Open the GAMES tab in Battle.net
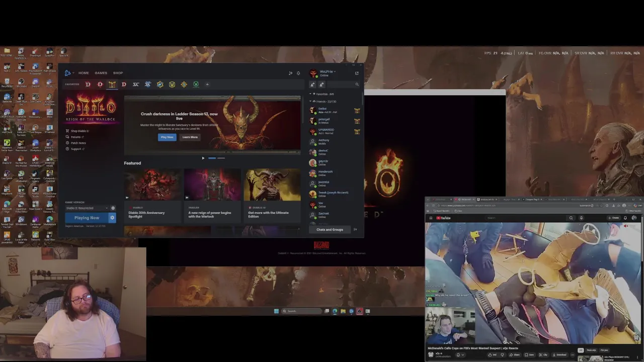Viewport: 644px width, 362px height. point(101,73)
